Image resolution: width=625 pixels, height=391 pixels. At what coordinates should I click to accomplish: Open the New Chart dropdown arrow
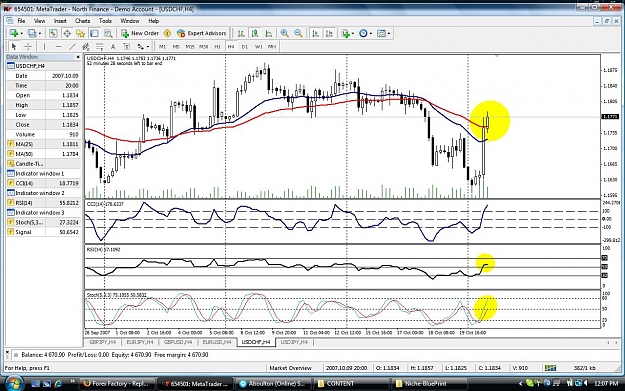click(x=21, y=33)
